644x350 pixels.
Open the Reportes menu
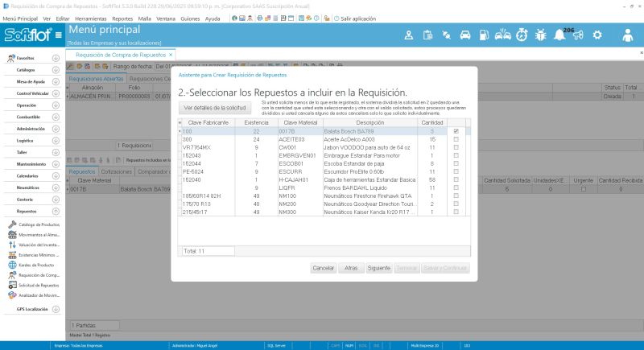(x=122, y=17)
